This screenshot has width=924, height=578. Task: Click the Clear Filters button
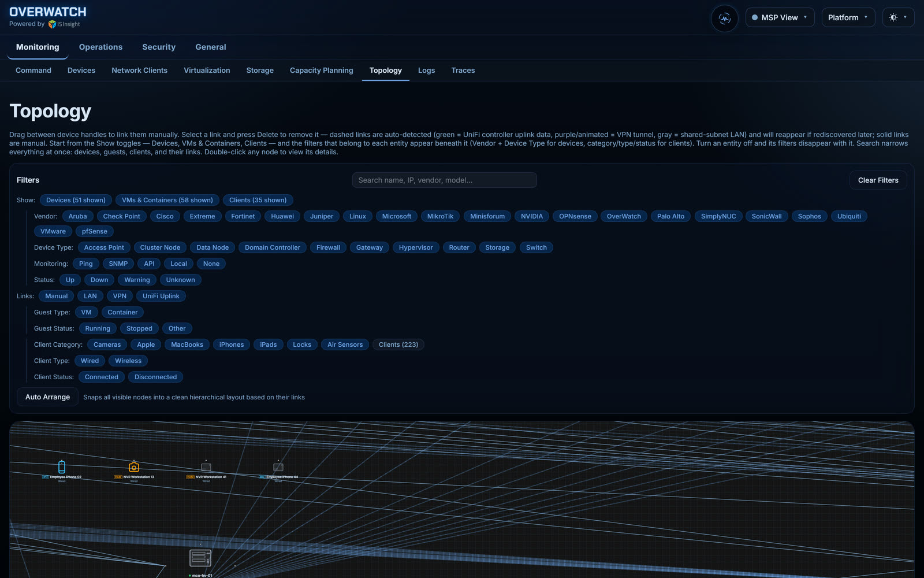coord(878,180)
